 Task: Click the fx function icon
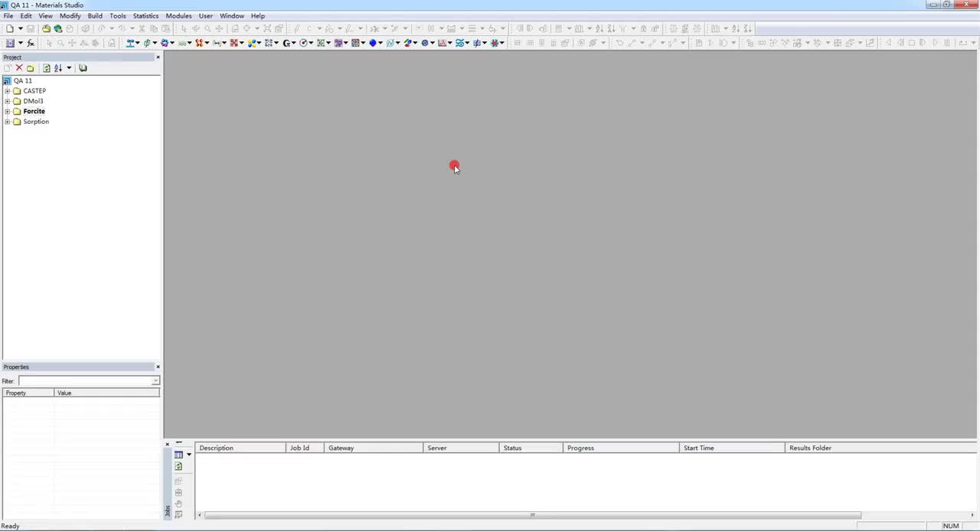click(31, 43)
